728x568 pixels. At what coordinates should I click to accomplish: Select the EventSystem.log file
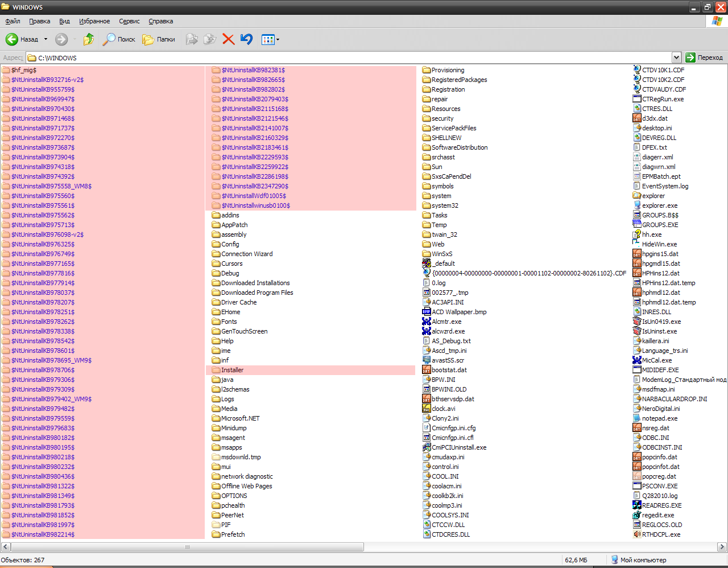[660, 186]
